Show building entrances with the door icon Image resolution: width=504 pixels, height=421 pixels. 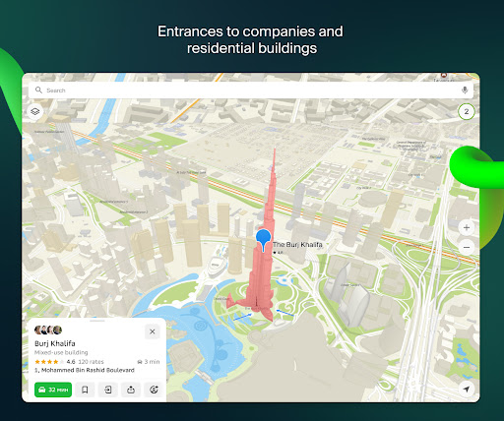point(108,390)
